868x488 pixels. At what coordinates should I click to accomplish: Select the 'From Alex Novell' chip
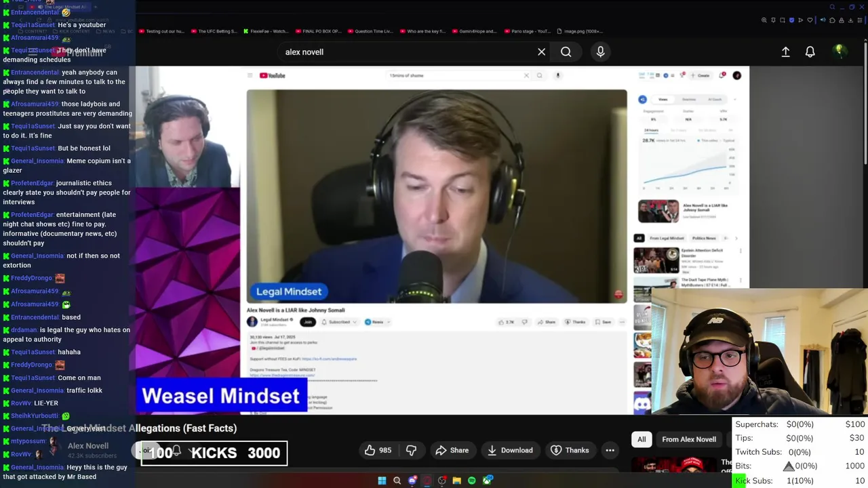pyautogui.click(x=689, y=439)
